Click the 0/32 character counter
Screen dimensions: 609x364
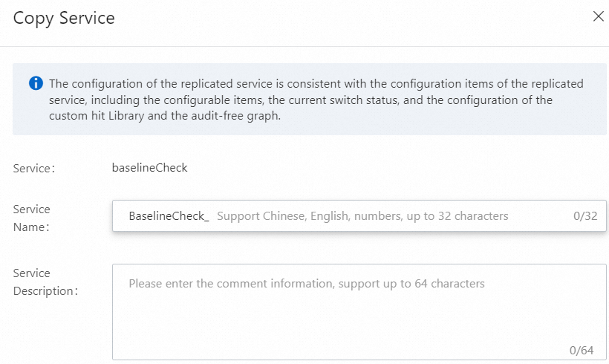[x=584, y=216]
